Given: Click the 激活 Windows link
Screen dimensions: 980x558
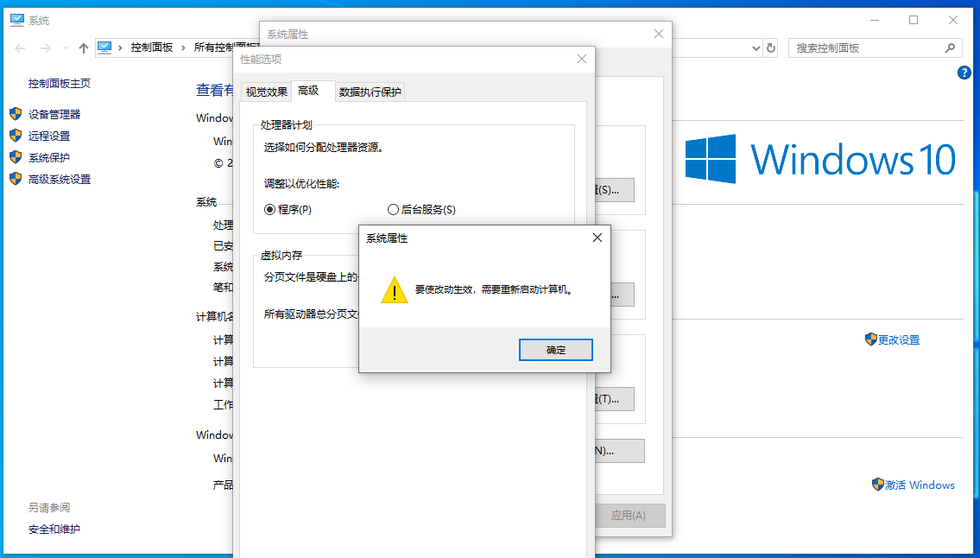Looking at the screenshot, I should 920,485.
